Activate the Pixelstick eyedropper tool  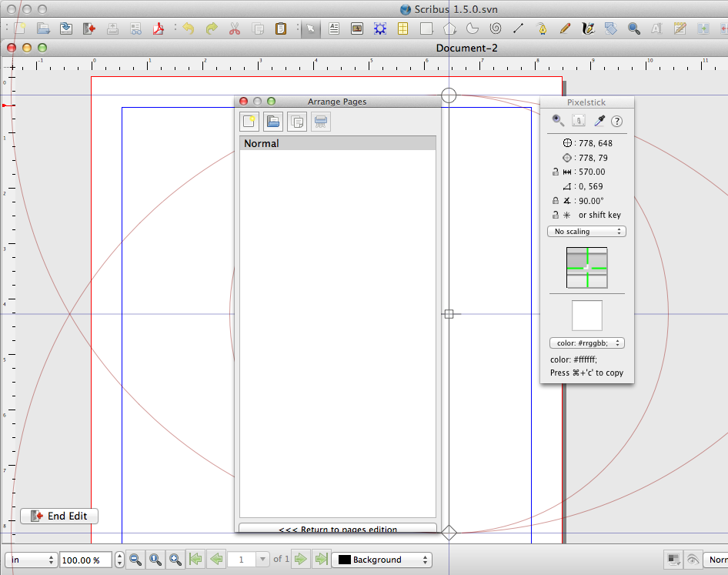click(599, 121)
